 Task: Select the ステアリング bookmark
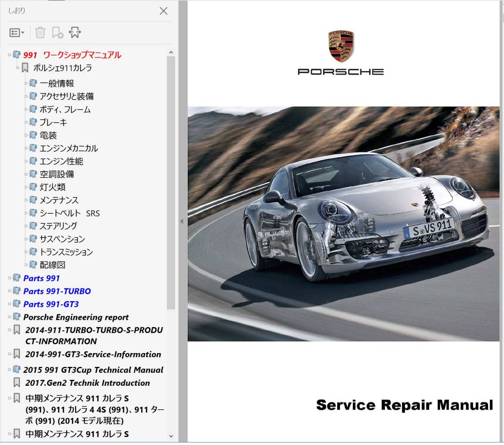point(58,226)
